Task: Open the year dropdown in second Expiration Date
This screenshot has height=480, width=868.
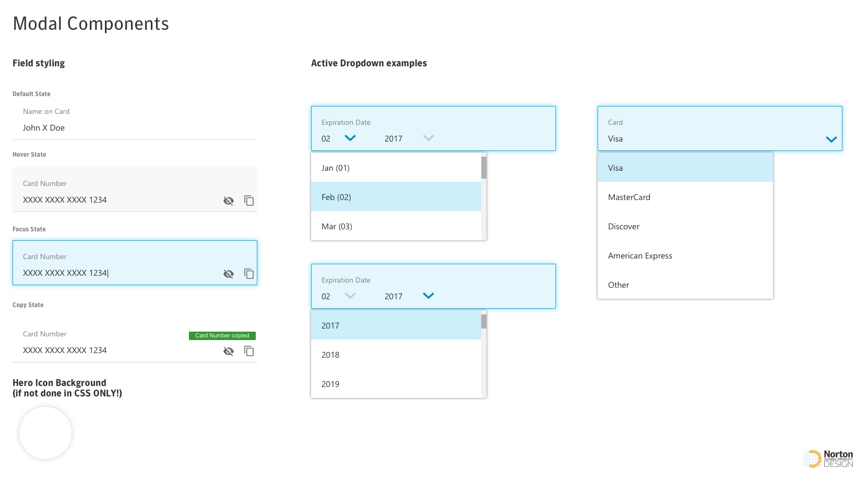Action: [428, 296]
